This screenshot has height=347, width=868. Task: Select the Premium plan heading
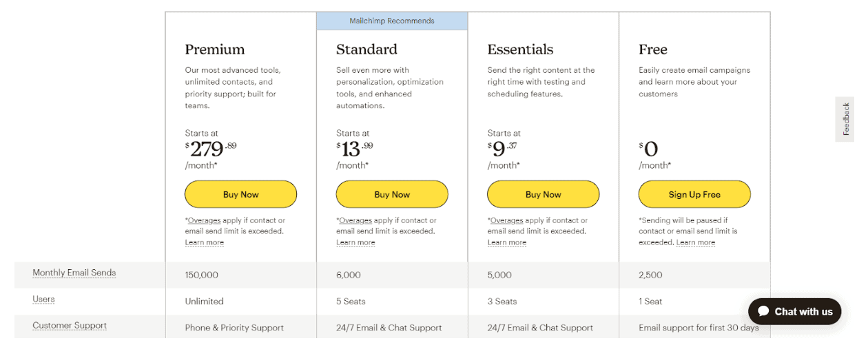coord(215,50)
